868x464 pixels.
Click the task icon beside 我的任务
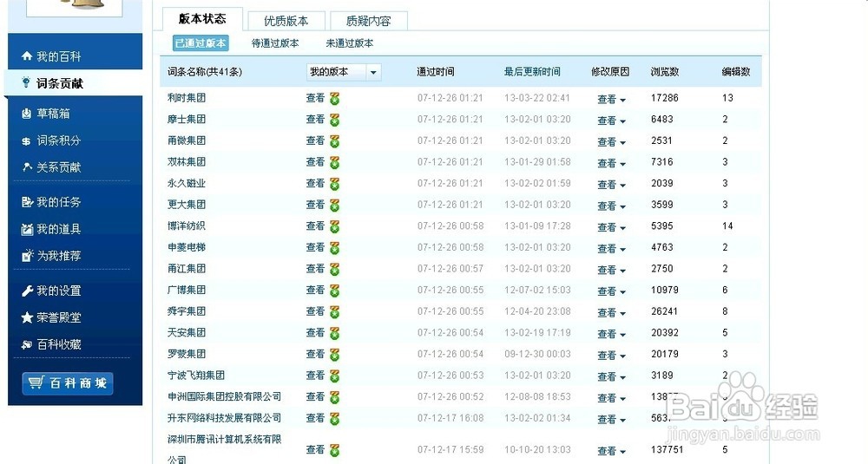tap(27, 202)
